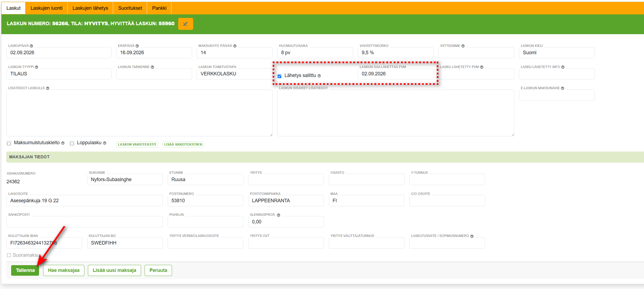Open the Laskun kieli Suomi dropdown
The image size is (644, 289).
coord(557,53)
